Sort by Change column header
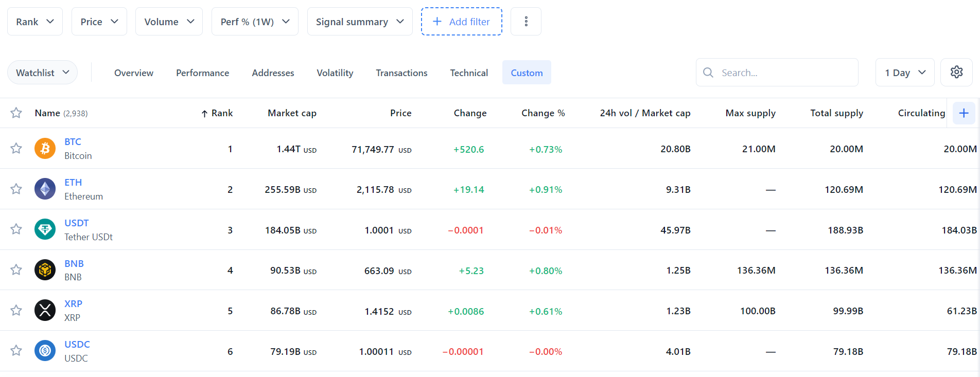The image size is (980, 377). tap(470, 113)
